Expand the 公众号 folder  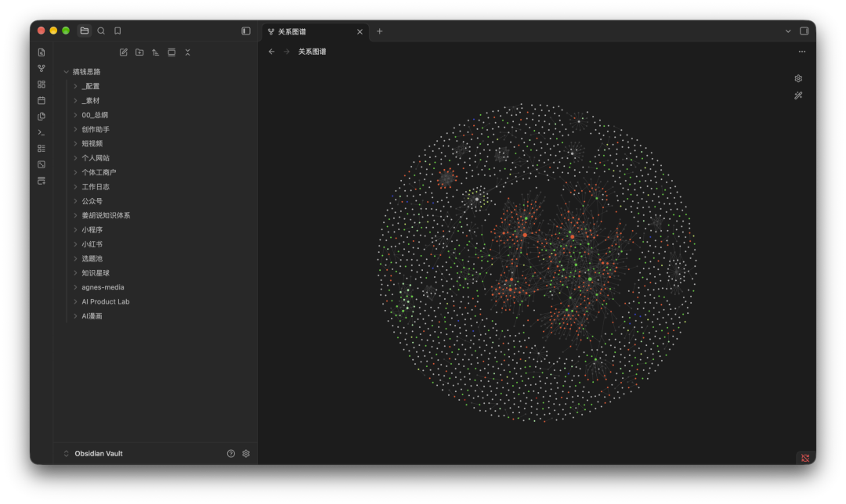tap(75, 201)
